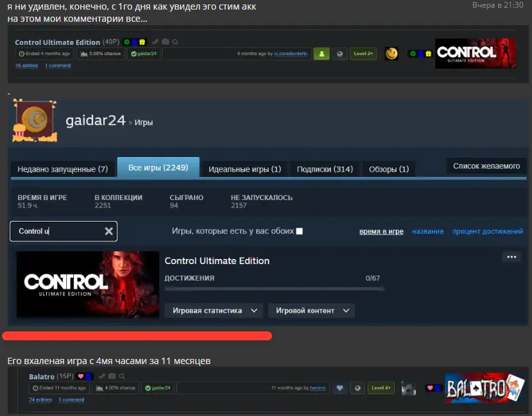Click Control achievements progress bar
This screenshot has height=416, width=532.
coord(274,288)
